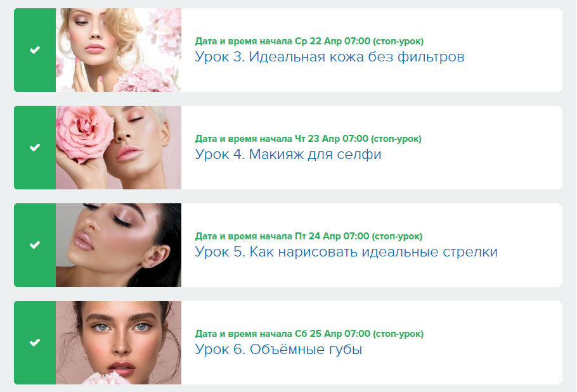Click start date text Сб 25 Апр 07:00
Viewport: 577px width, 392px height.
[x=332, y=334]
